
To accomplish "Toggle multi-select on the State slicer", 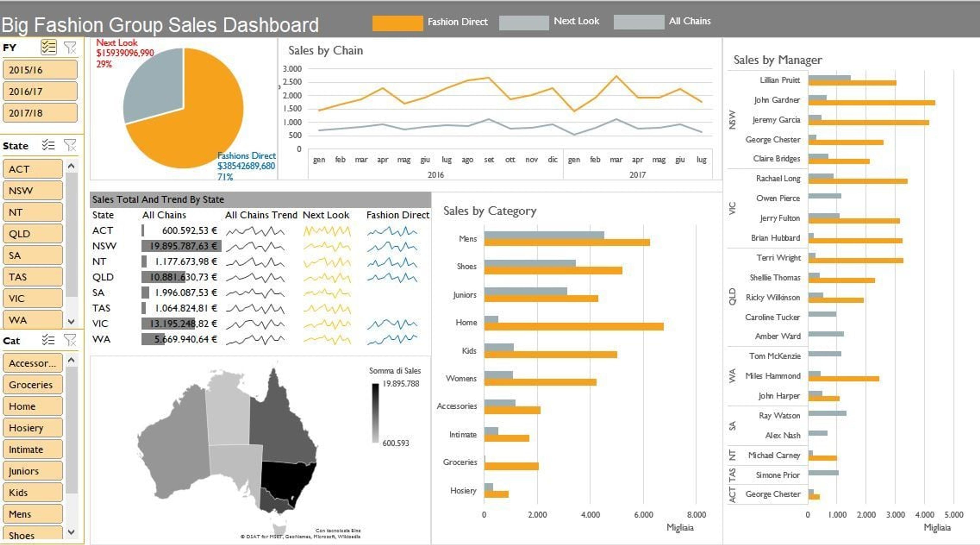I will point(49,145).
